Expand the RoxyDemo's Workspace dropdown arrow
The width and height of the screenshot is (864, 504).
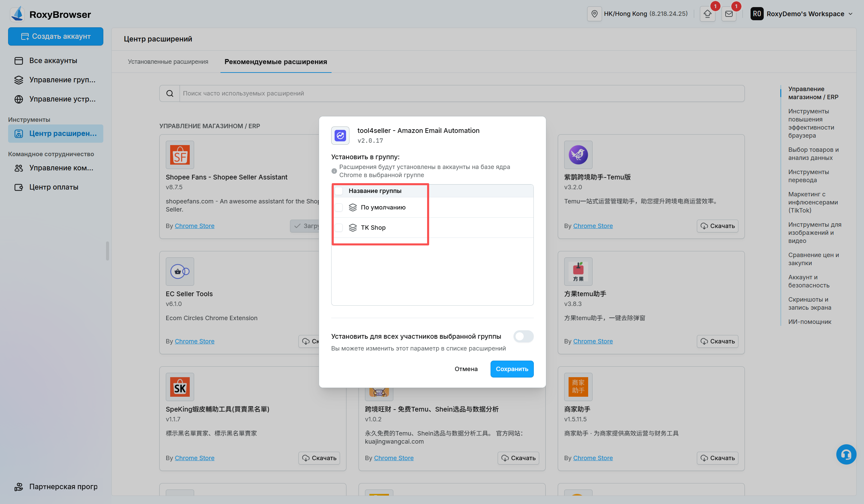coord(850,14)
